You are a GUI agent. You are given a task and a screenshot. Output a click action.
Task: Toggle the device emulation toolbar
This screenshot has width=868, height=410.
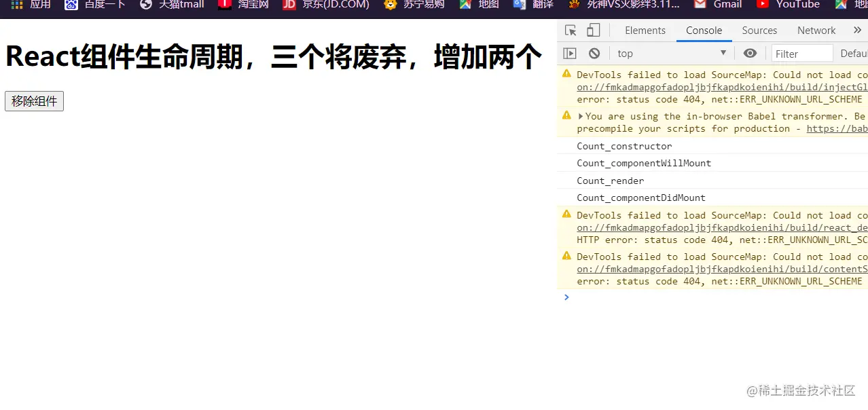tap(593, 30)
